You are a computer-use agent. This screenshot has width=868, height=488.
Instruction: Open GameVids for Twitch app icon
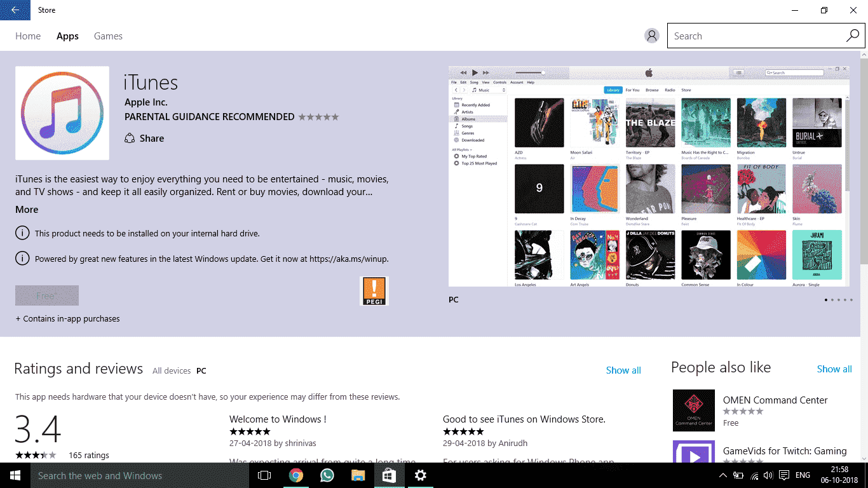(x=694, y=452)
